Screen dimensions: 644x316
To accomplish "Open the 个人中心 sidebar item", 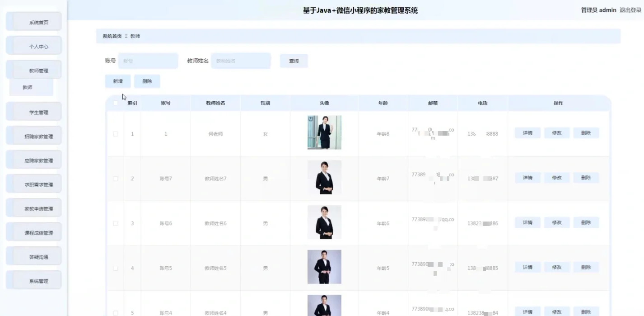I will pos(33,45).
